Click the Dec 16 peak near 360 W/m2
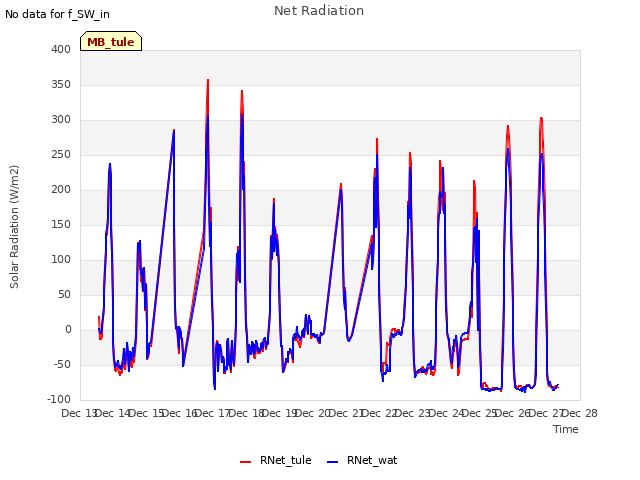640x480 pixels. pyautogui.click(x=208, y=80)
